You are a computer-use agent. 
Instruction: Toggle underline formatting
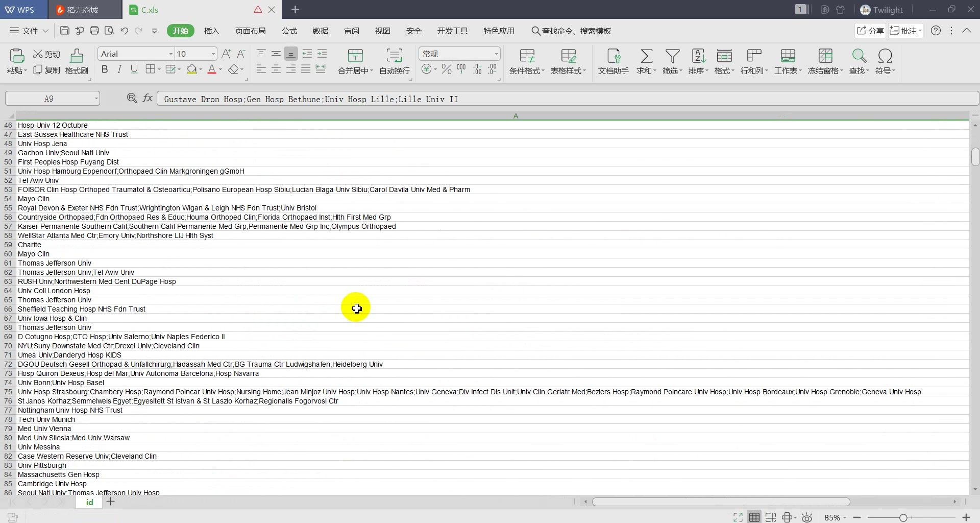click(134, 69)
